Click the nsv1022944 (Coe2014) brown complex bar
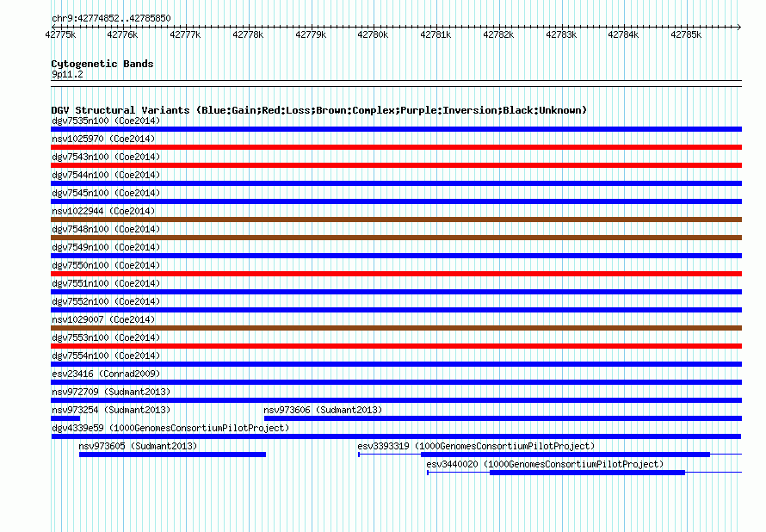This screenshot has width=766, height=532. pos(396,220)
